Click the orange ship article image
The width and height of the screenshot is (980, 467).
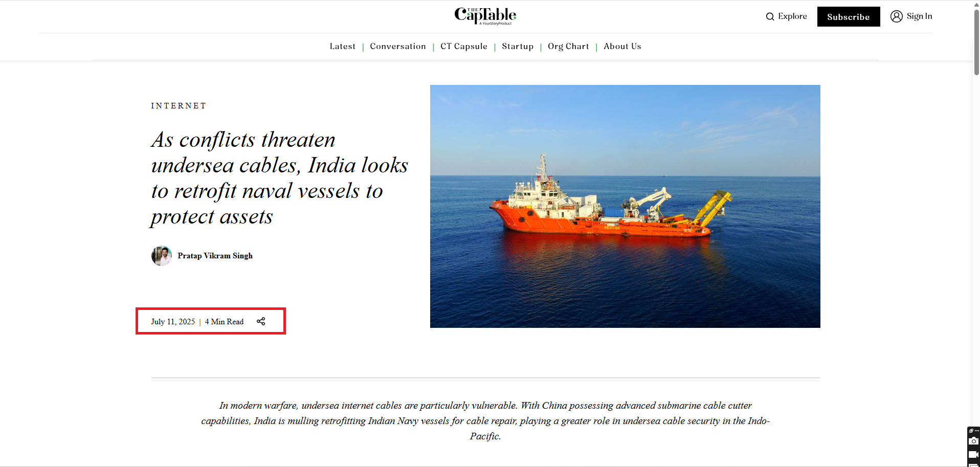(x=625, y=206)
